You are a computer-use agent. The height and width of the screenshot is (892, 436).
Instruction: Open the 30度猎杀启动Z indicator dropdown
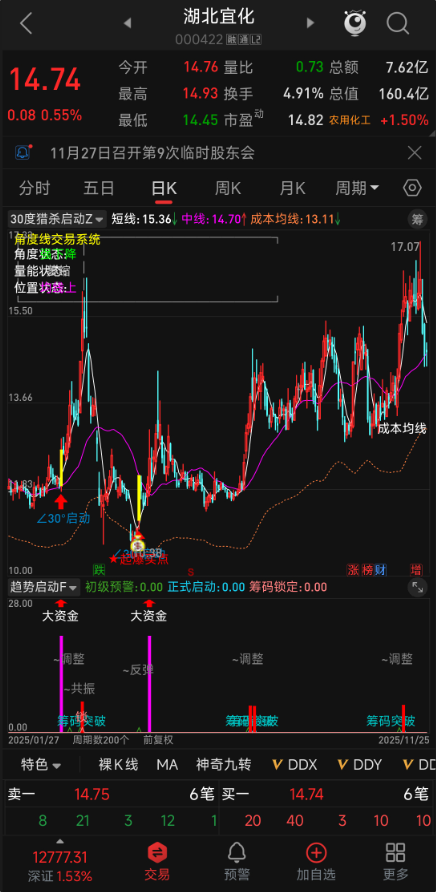click(57, 218)
